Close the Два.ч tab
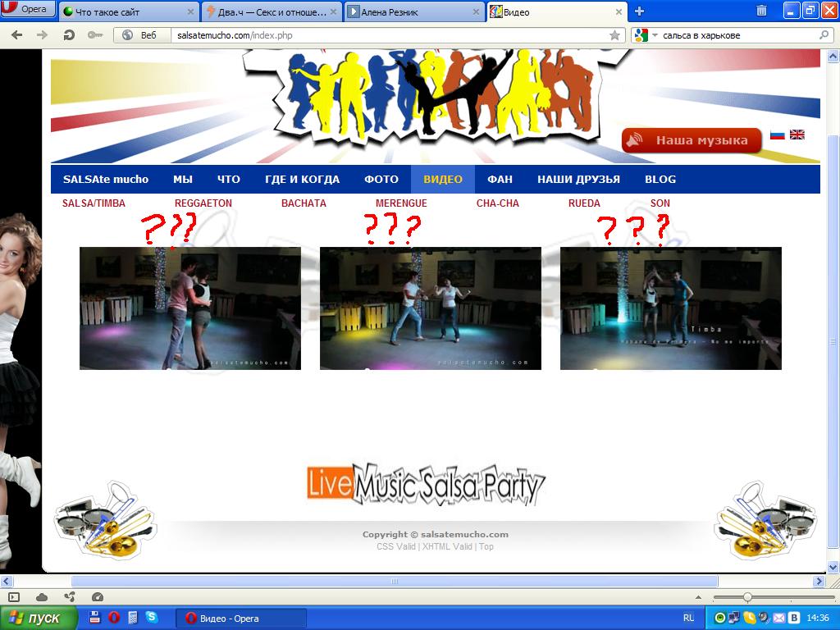 tap(334, 11)
